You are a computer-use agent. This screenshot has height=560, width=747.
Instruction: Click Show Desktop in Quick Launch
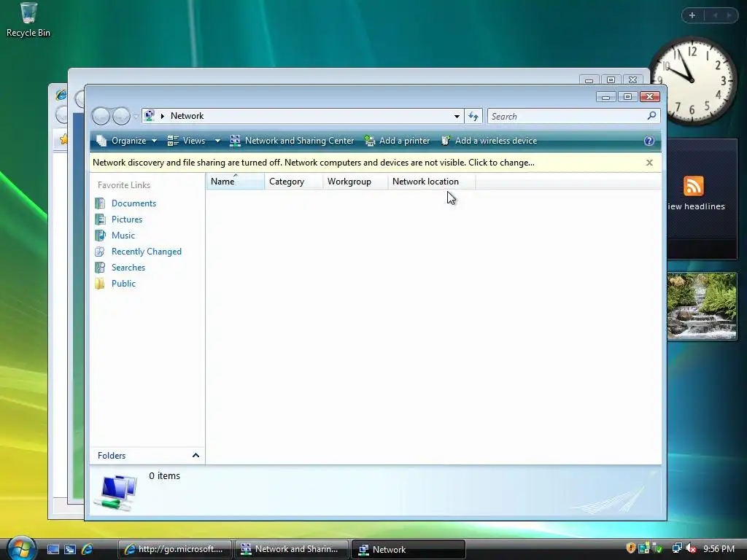[53, 550]
